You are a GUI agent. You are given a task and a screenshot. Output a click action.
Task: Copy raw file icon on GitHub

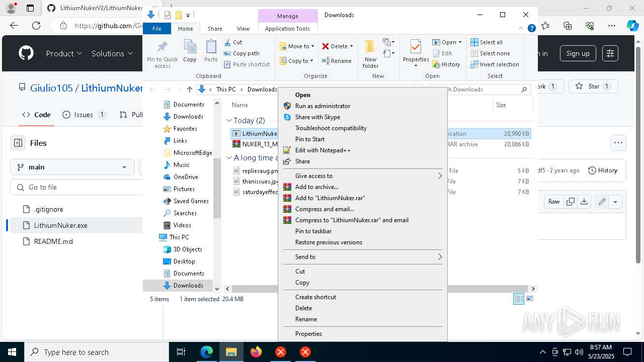pos(571,202)
